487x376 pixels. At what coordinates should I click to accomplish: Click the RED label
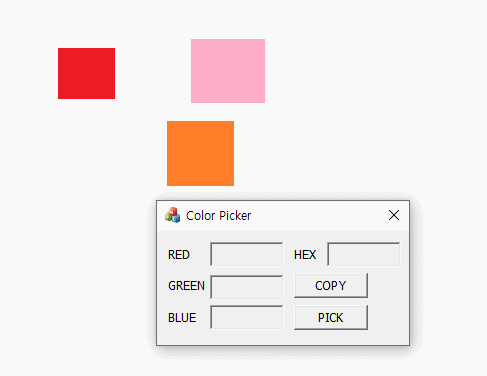click(x=179, y=255)
